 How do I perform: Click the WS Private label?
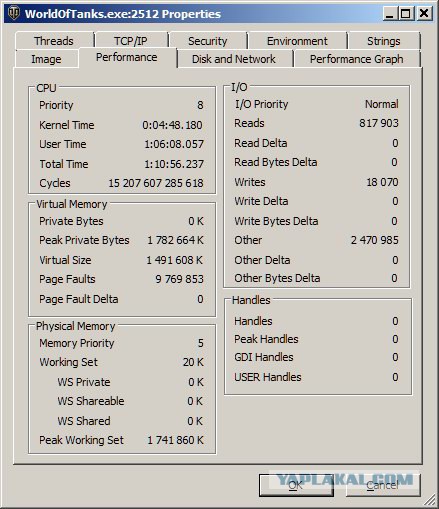click(84, 382)
